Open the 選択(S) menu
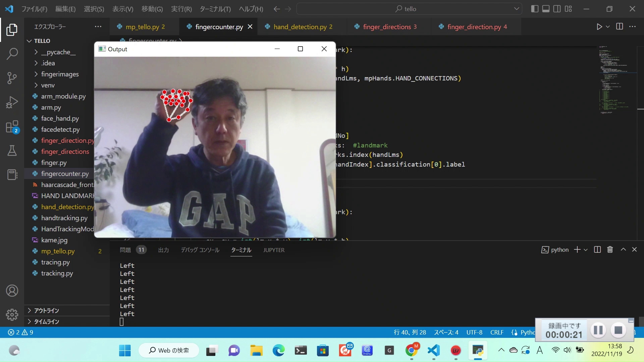The width and height of the screenshot is (644, 362). click(x=94, y=9)
